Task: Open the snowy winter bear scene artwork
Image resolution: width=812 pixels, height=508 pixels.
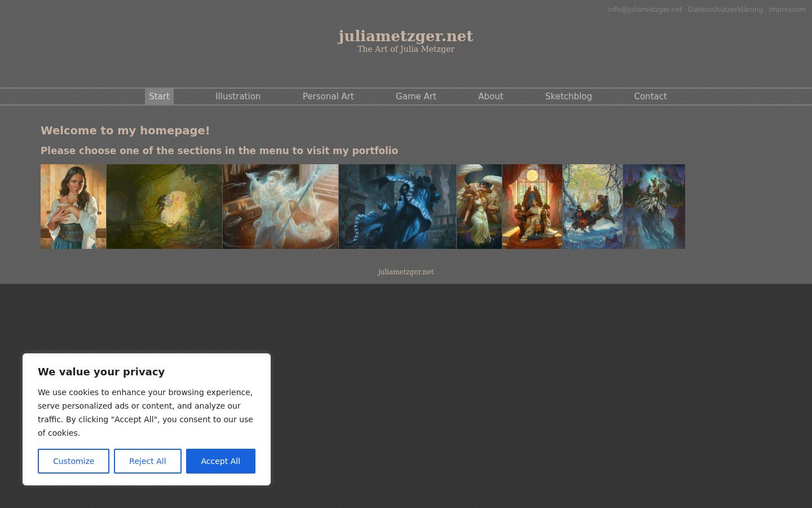Action: tap(593, 207)
